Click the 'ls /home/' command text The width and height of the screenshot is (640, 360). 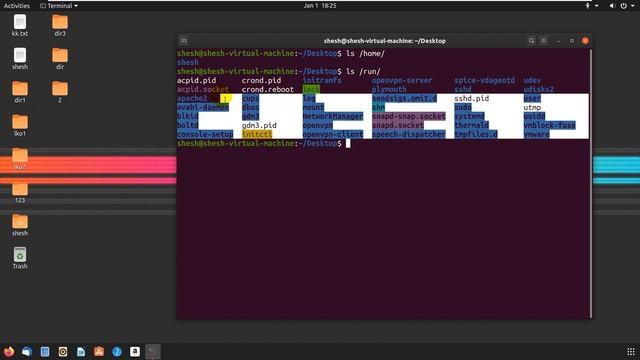(x=365, y=53)
